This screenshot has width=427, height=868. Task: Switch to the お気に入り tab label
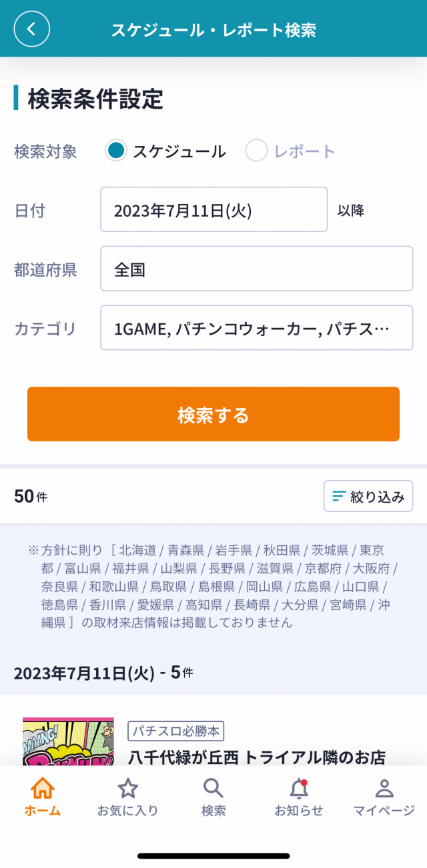[127, 811]
